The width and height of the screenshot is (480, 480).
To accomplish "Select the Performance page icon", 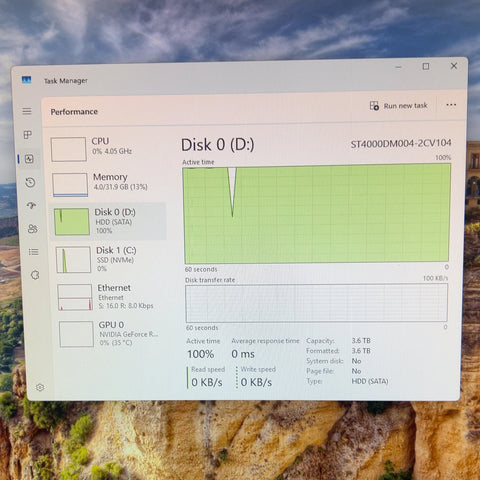I will tap(29, 159).
